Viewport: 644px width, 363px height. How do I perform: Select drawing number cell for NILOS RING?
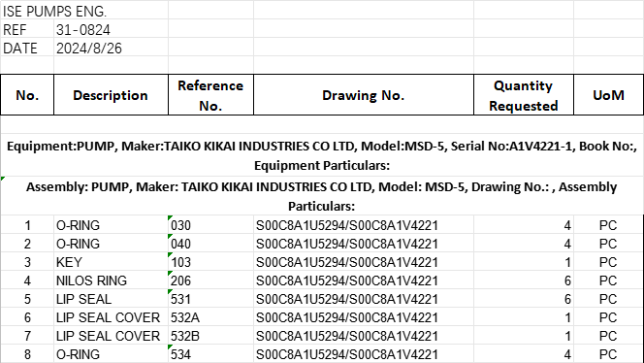(364, 280)
